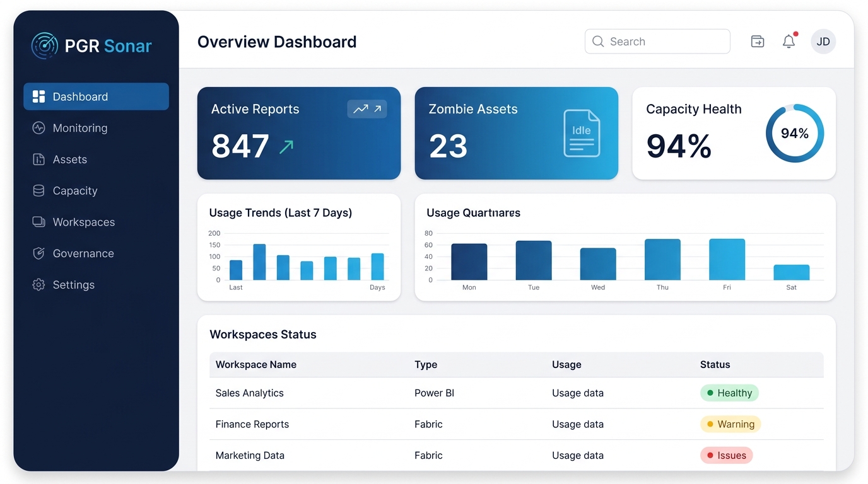The height and width of the screenshot is (484, 868).
Task: Select the Sales Analytics workspace row
Action: (517, 393)
